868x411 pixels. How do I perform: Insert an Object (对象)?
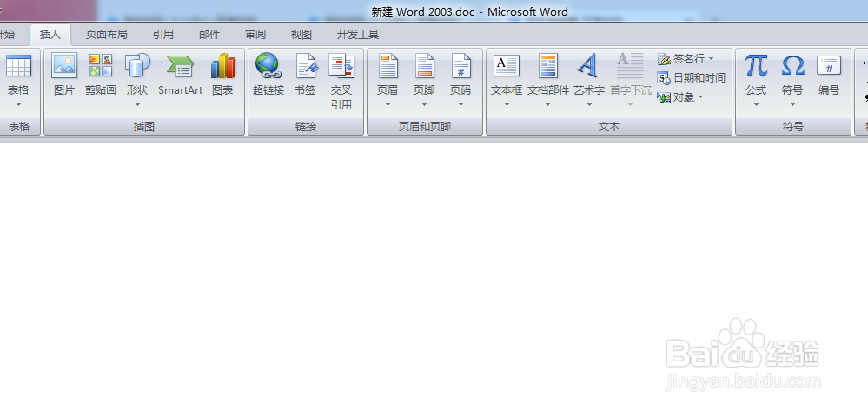(680, 97)
